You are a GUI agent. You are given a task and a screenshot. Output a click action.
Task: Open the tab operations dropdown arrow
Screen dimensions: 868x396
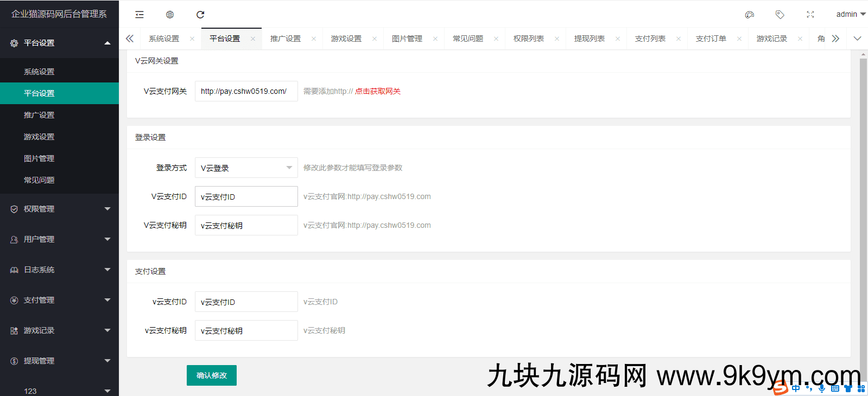[857, 39]
